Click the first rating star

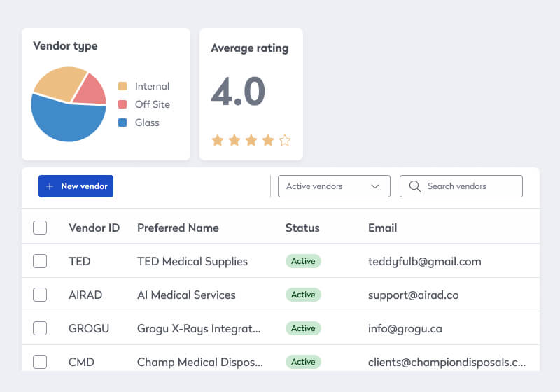218,140
